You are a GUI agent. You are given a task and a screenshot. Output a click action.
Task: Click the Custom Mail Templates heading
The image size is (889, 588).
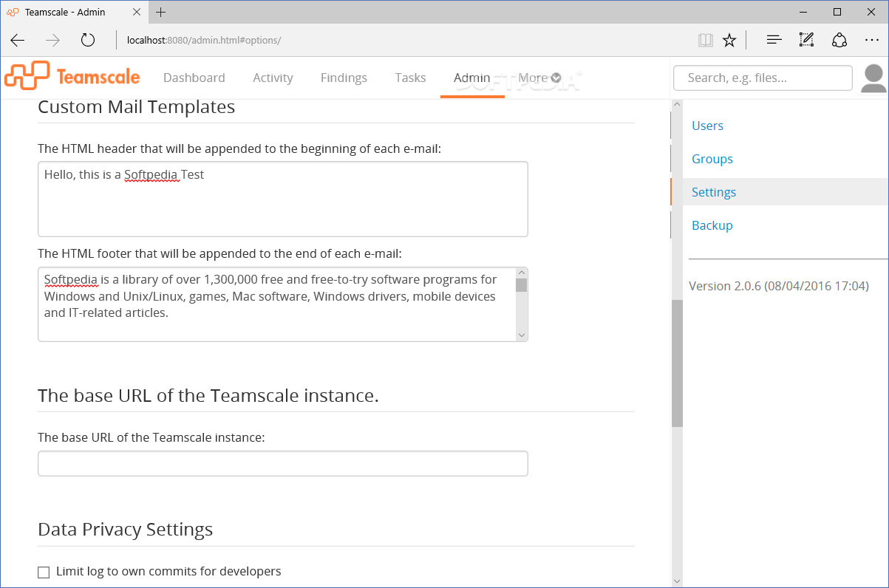click(137, 107)
